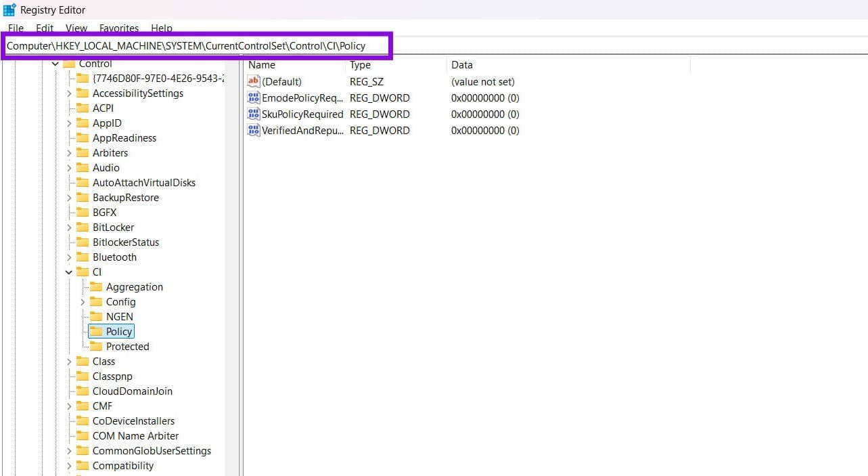Expand the BitLocker key
This screenshot has height=476, width=868.
click(69, 228)
